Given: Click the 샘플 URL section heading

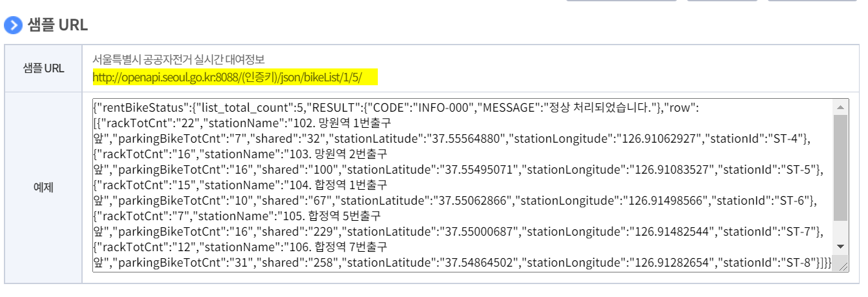Looking at the screenshot, I should tap(57, 25).
